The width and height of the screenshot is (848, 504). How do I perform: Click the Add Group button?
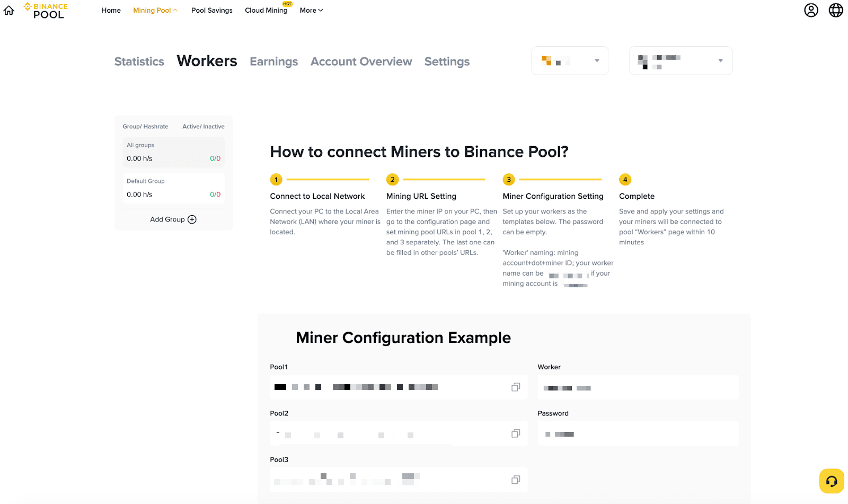pos(173,219)
